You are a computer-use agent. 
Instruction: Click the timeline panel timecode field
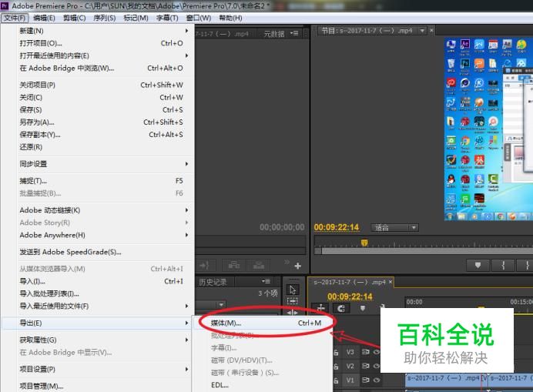[x=350, y=297]
